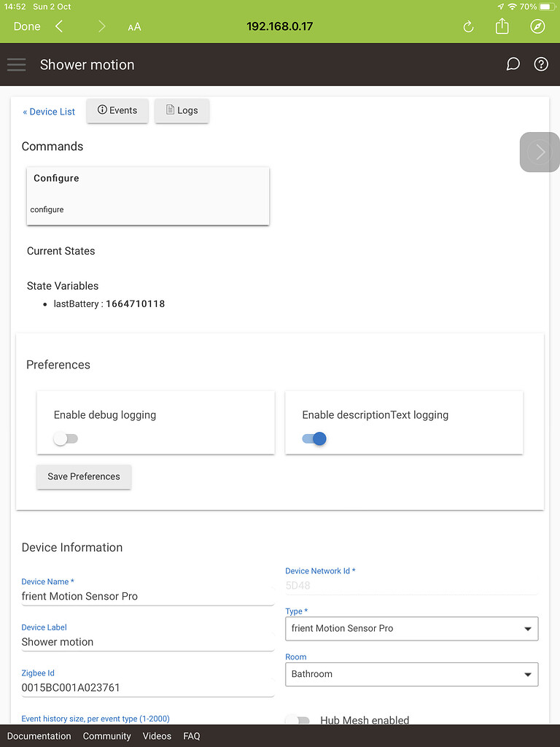The height and width of the screenshot is (747, 560).
Task: Edit the Device Label input field
Action: coord(147,642)
